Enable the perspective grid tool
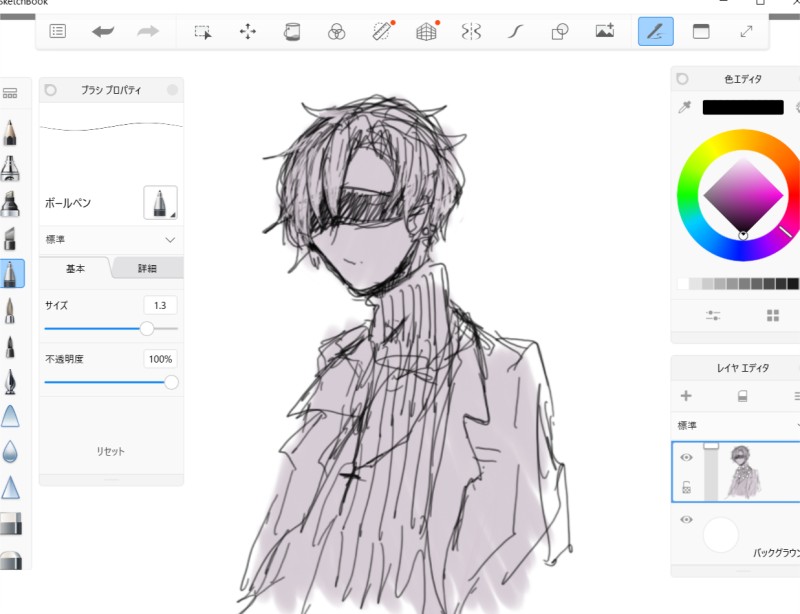The height and width of the screenshot is (614, 800). [x=427, y=31]
